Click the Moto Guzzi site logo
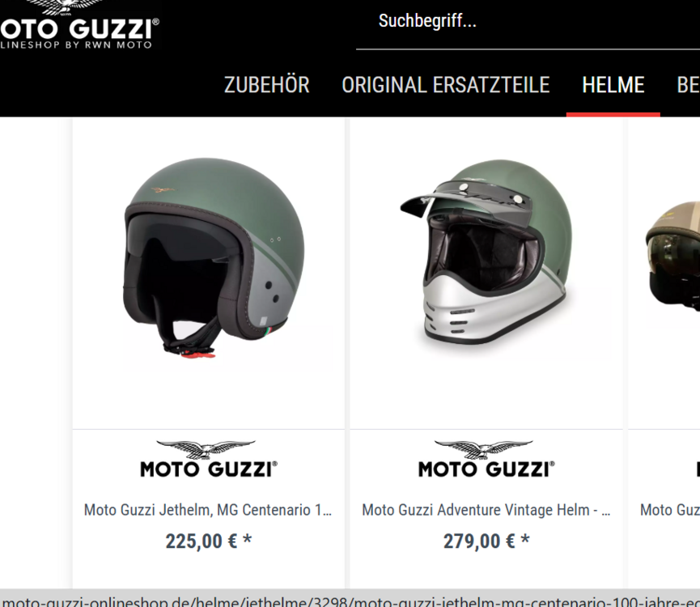Viewport: 700px width, 607px height. [x=79, y=24]
